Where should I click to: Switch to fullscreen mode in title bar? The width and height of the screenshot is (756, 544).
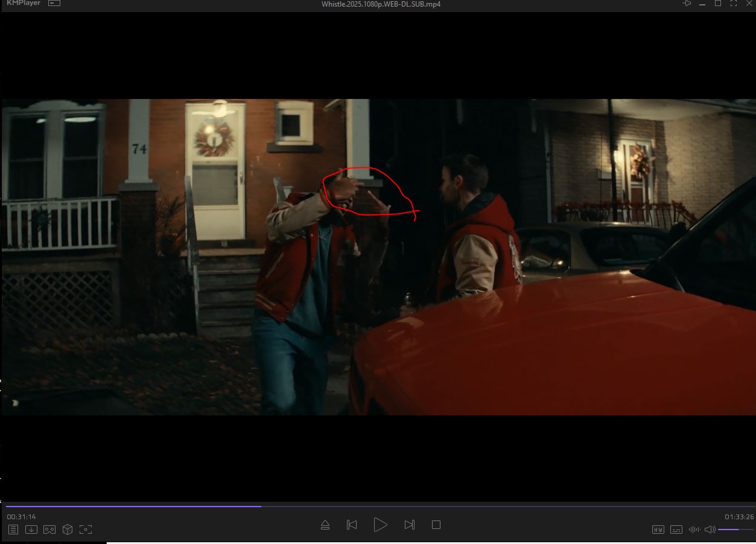point(734,4)
